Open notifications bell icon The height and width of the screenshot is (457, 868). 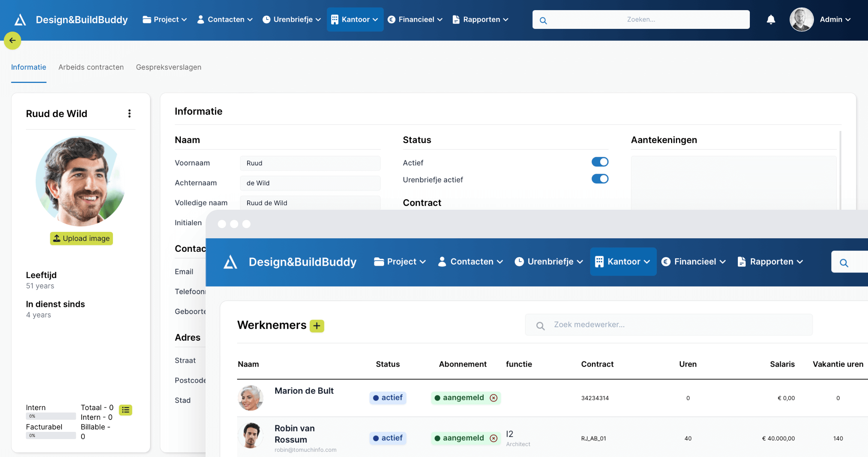770,20
